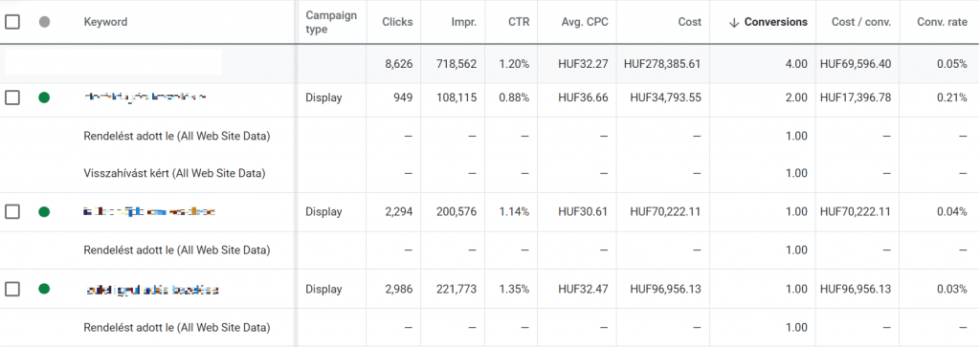Click green status dot of 949-click keyword

click(44, 98)
